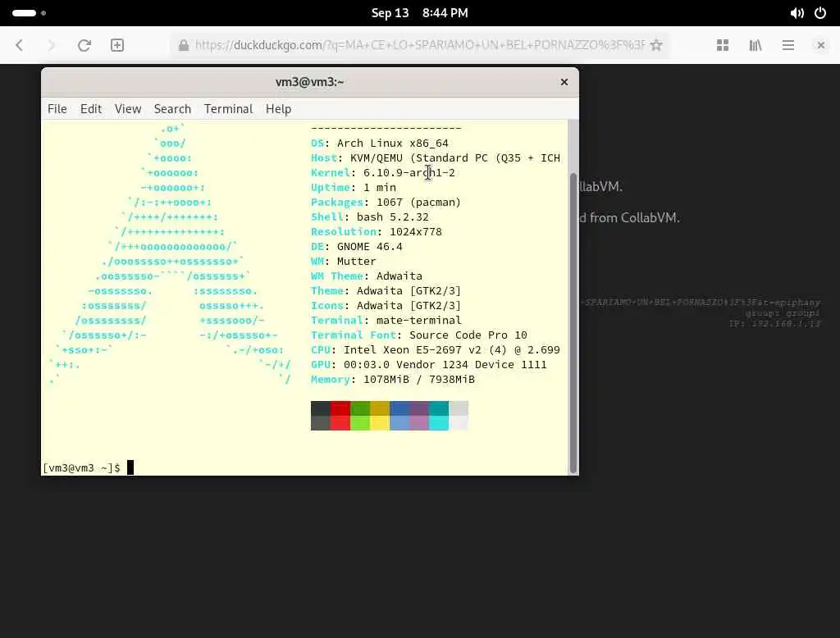The width and height of the screenshot is (840, 638).
Task: Click 'from CollabVM.' text in browser page
Action: 635,217
